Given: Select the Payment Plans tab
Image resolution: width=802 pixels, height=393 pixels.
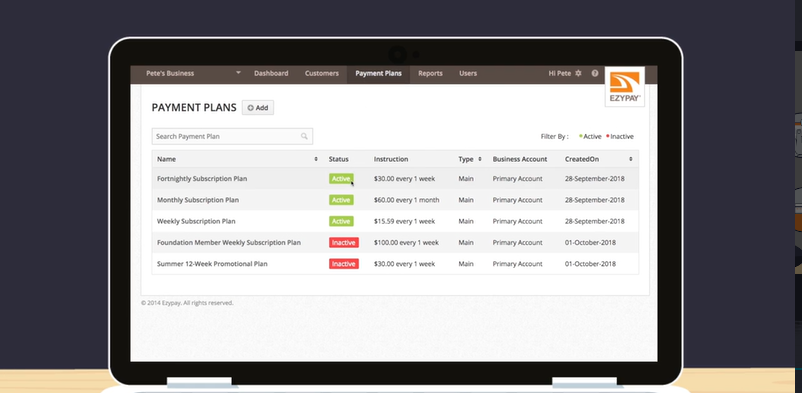Looking at the screenshot, I should point(378,73).
